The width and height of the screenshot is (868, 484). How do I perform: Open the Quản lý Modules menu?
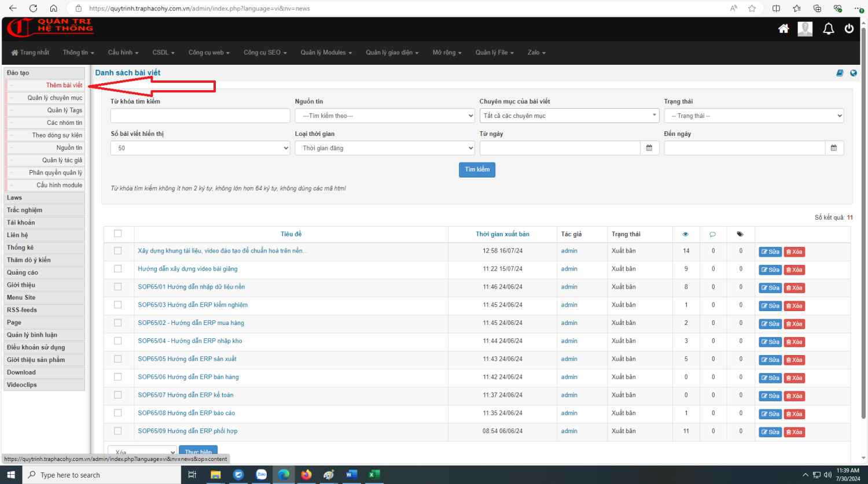[x=326, y=53]
